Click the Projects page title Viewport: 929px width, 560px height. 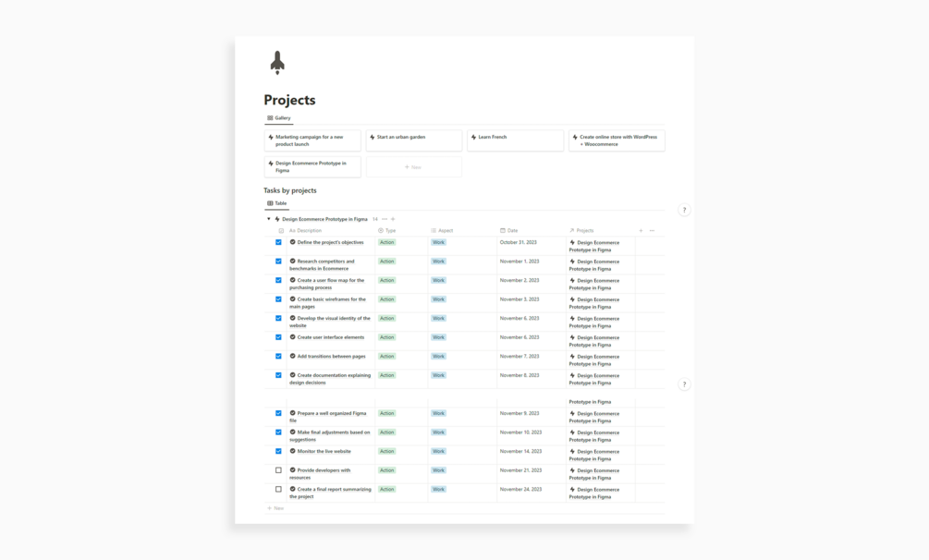289,100
